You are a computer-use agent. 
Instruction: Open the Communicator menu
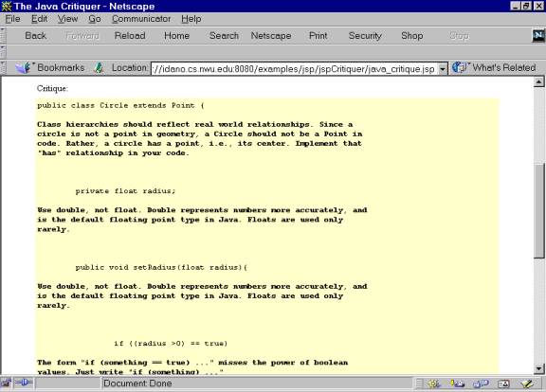[x=141, y=19]
